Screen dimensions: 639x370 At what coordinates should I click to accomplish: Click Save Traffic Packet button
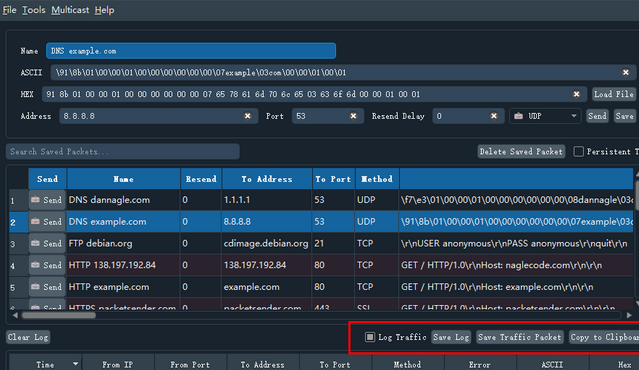[x=520, y=337]
